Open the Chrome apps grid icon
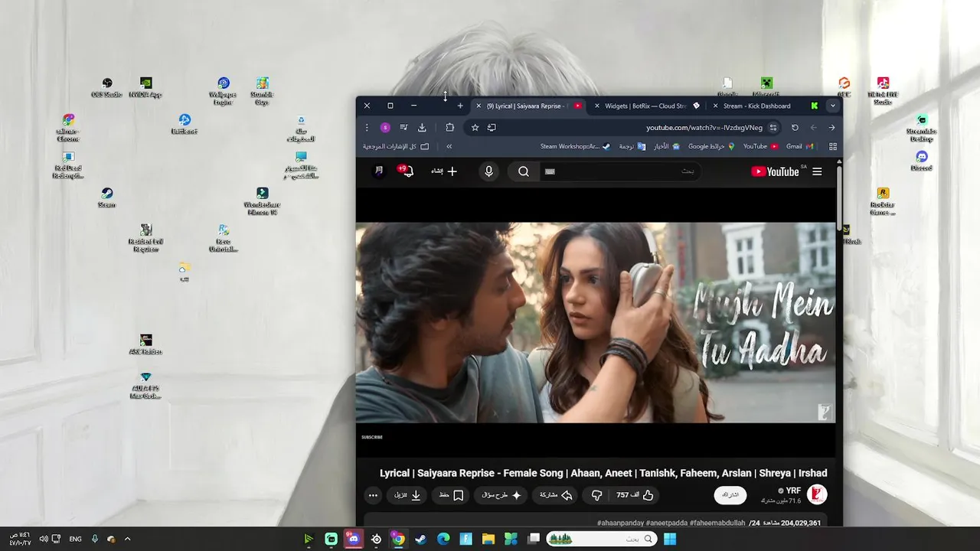This screenshot has height=551, width=980. coord(833,146)
